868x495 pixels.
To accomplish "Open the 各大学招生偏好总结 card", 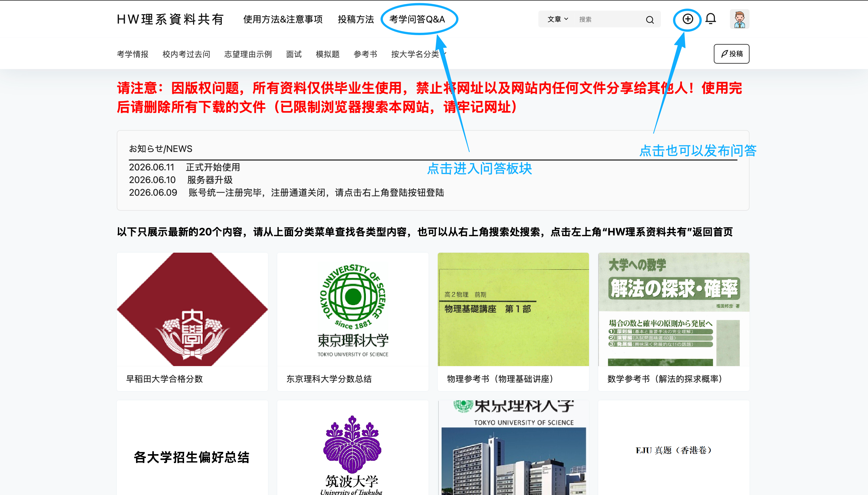I will [192, 448].
